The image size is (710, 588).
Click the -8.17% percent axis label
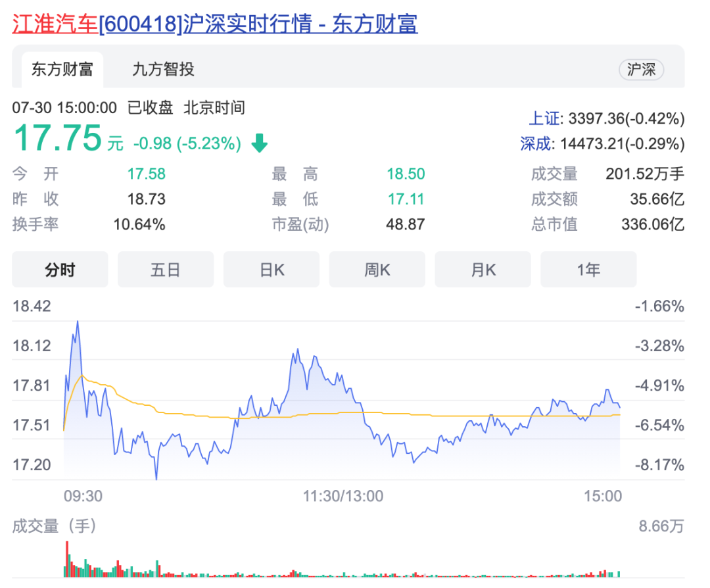pos(659,465)
